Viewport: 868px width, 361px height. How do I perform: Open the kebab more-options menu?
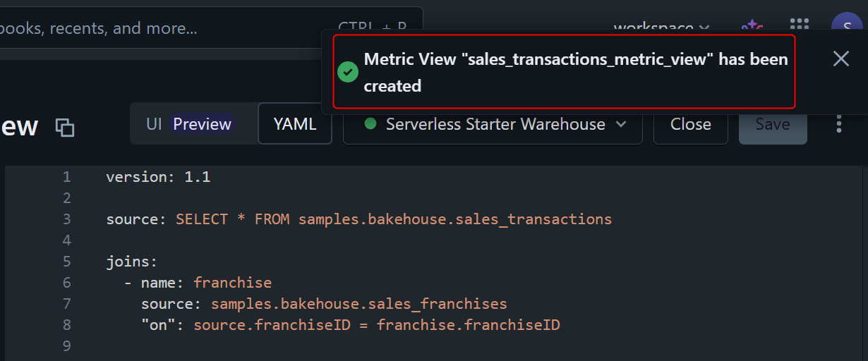click(x=839, y=124)
